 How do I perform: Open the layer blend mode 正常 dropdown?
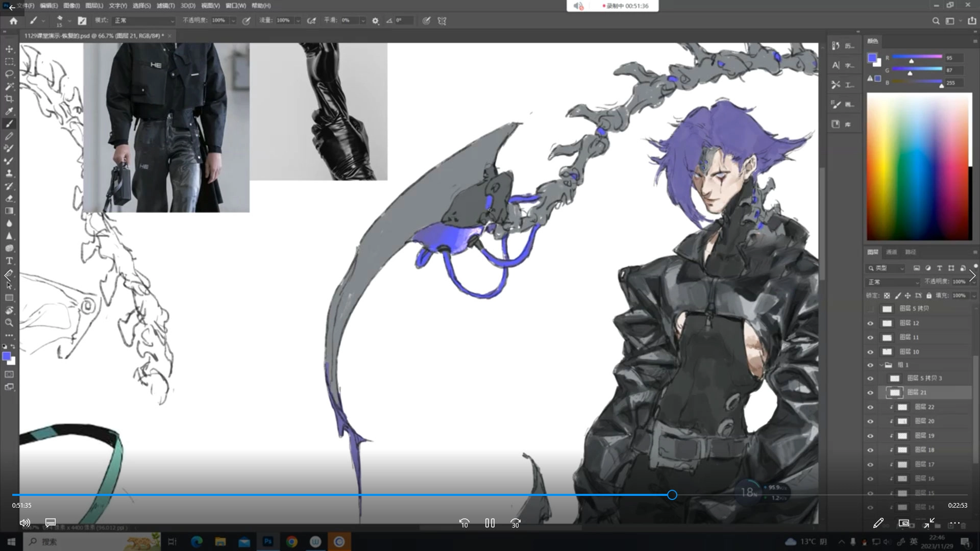click(x=893, y=282)
